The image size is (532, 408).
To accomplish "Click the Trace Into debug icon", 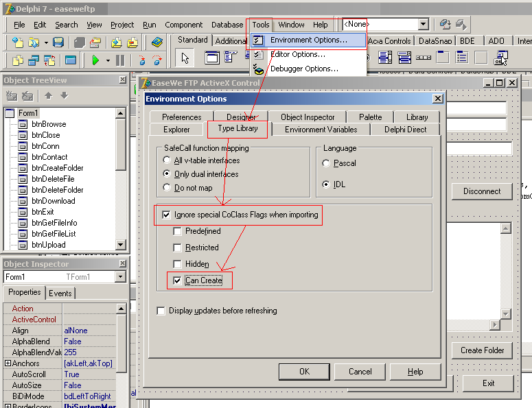I will [x=142, y=60].
